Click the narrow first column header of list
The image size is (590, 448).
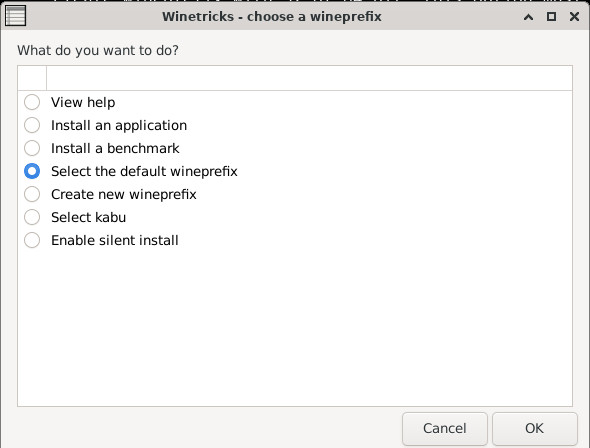[32, 78]
